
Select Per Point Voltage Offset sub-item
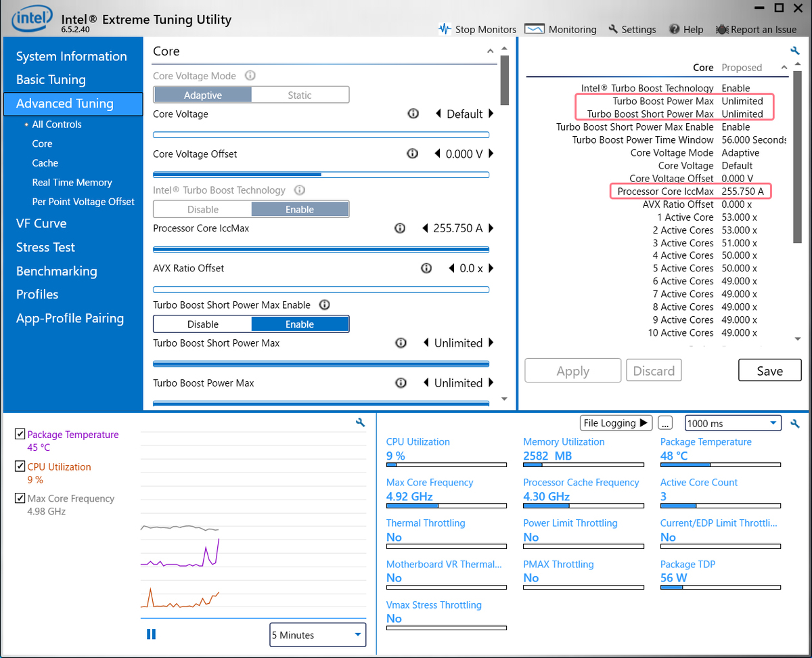[83, 202]
